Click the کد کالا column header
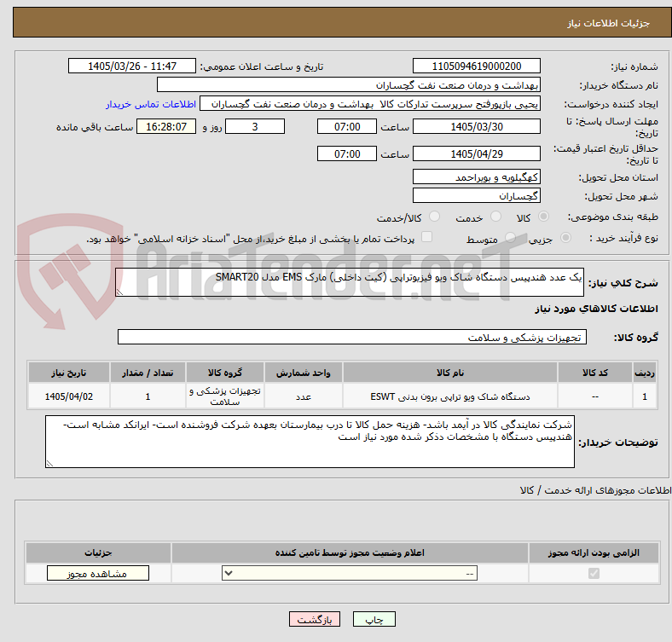 595,373
